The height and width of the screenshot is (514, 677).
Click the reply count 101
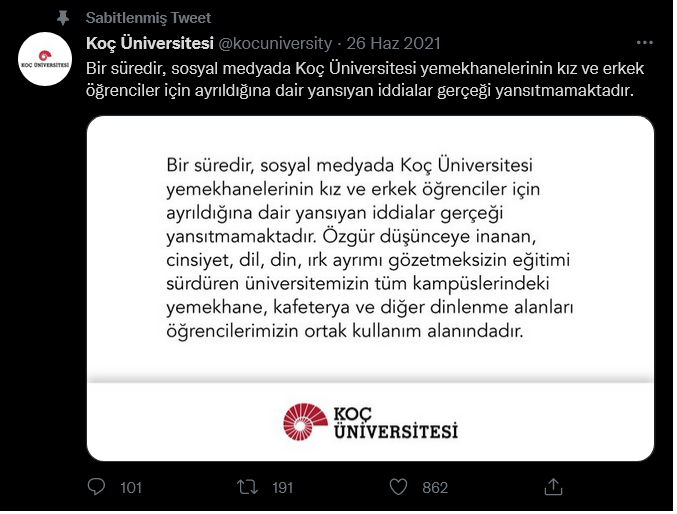pyautogui.click(x=130, y=488)
